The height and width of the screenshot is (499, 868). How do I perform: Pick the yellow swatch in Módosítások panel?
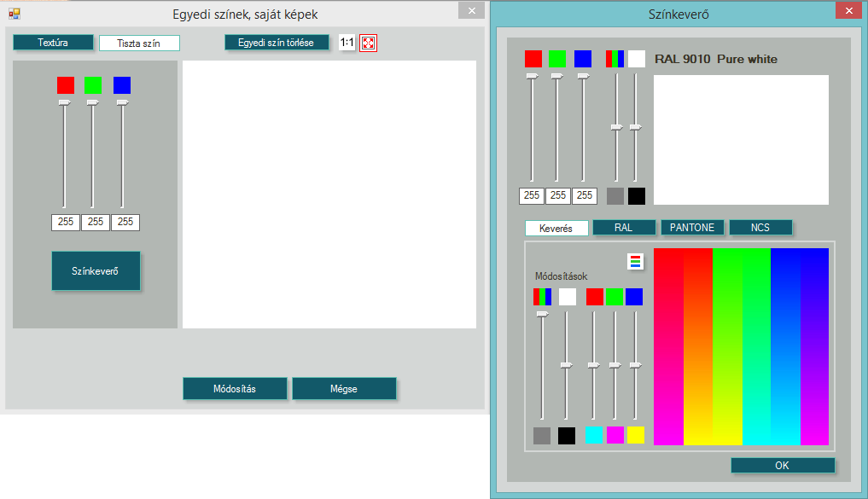636,435
